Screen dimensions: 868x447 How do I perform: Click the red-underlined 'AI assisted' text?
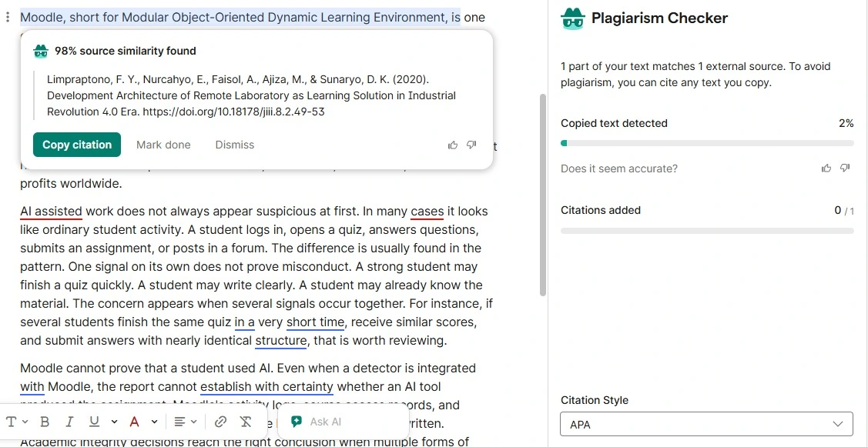51,212
